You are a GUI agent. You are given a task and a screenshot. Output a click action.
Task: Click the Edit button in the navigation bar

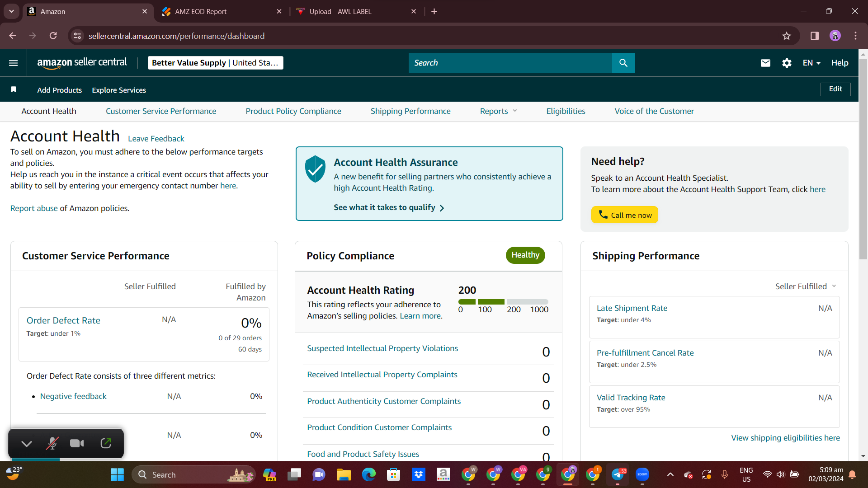coord(835,89)
